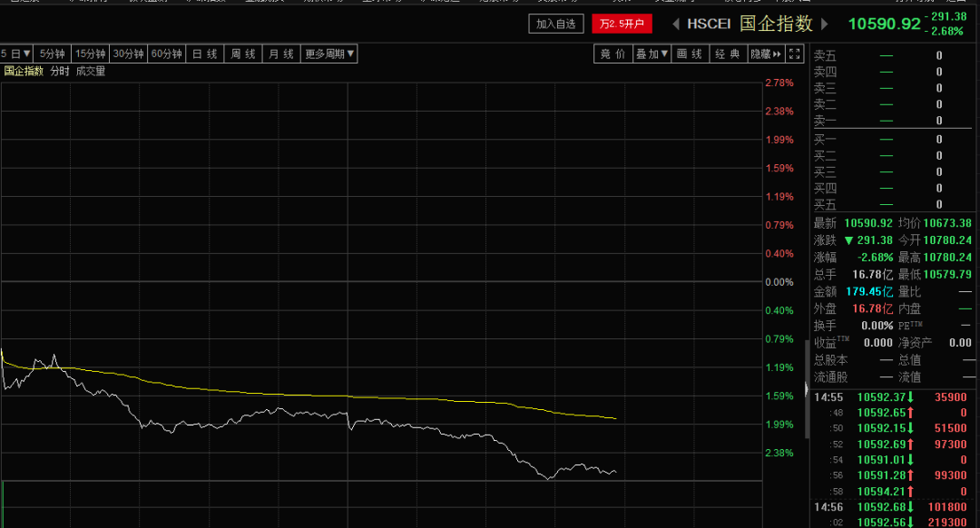The width and height of the screenshot is (980, 528).
Task: Open the 5日 period dropdown
Action: tap(15, 54)
